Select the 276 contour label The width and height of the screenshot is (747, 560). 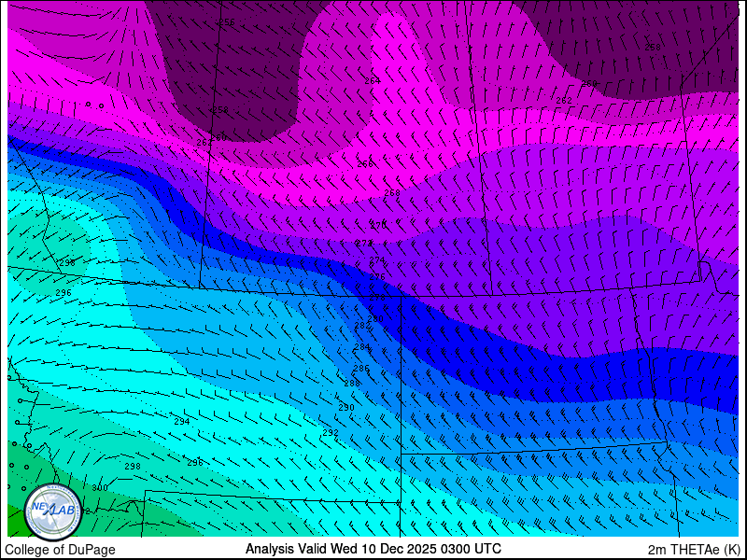pyautogui.click(x=377, y=276)
